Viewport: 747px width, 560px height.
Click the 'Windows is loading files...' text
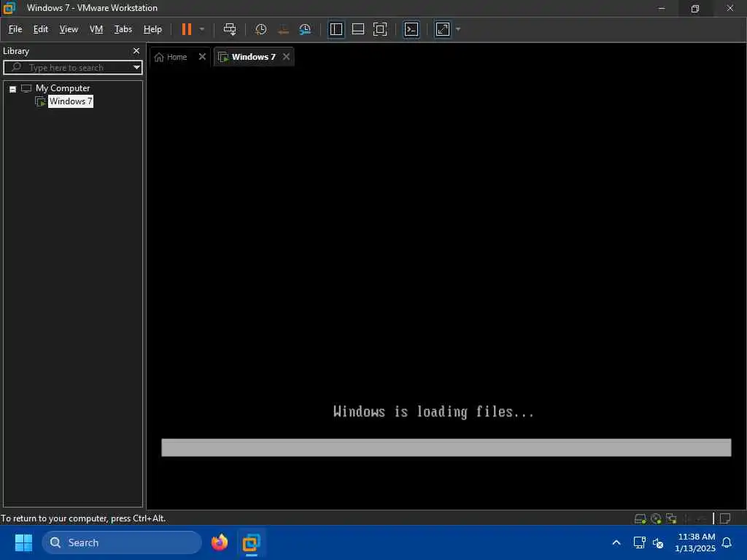pos(433,412)
